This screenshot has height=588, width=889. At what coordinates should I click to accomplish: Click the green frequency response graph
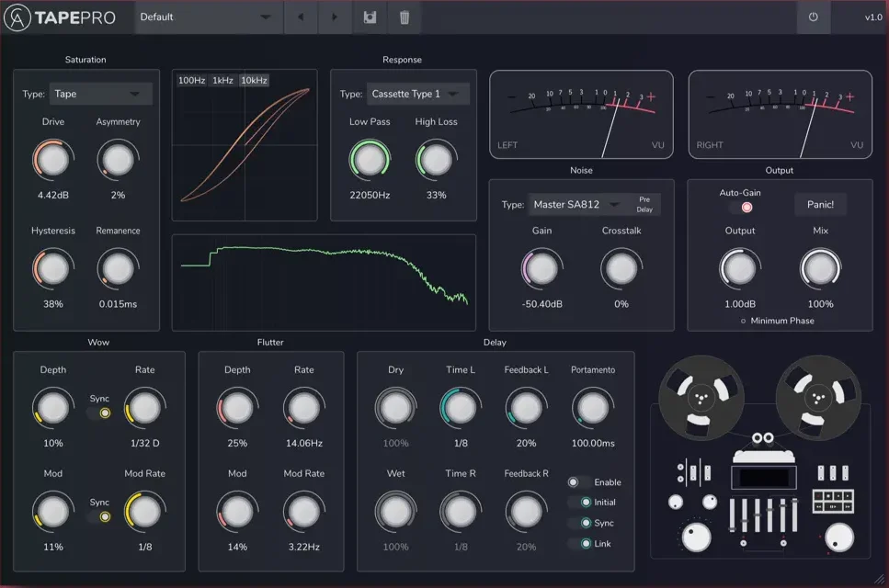[x=324, y=282]
